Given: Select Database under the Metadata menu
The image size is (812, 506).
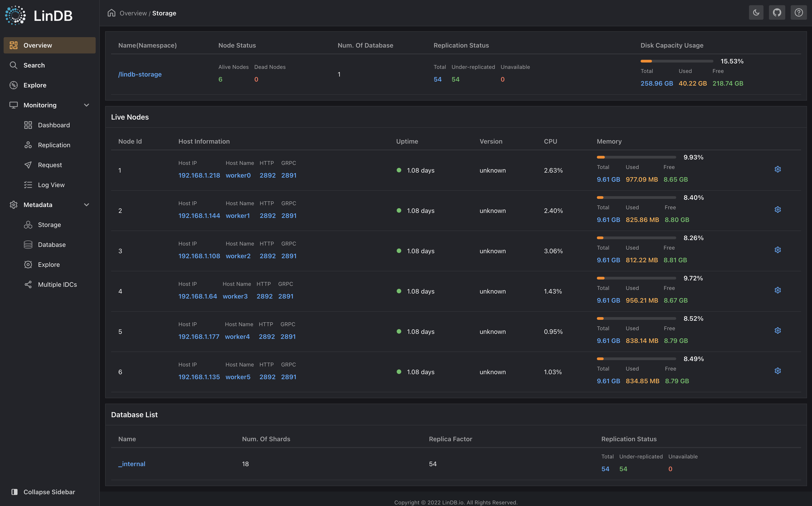Looking at the screenshot, I should click(x=51, y=244).
